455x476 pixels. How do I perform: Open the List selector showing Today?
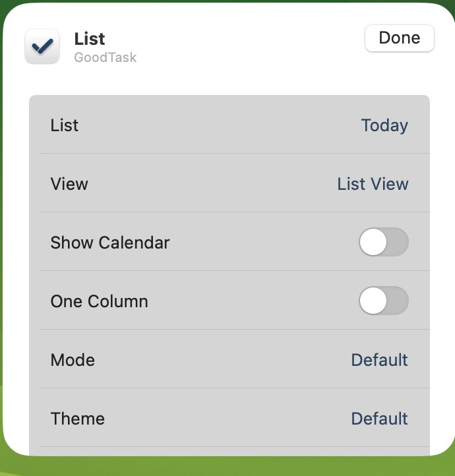point(384,125)
